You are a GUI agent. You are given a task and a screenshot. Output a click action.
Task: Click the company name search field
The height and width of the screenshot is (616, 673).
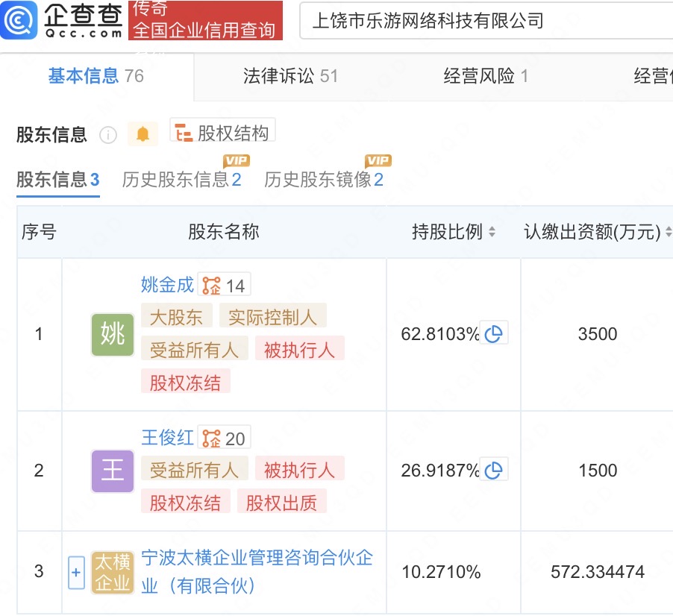[485, 21]
